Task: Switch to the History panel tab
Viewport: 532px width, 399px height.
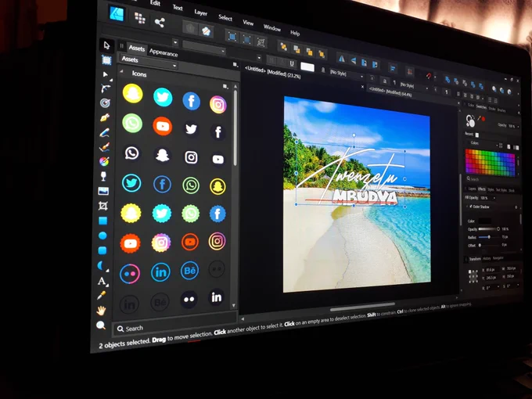Action: point(487,258)
